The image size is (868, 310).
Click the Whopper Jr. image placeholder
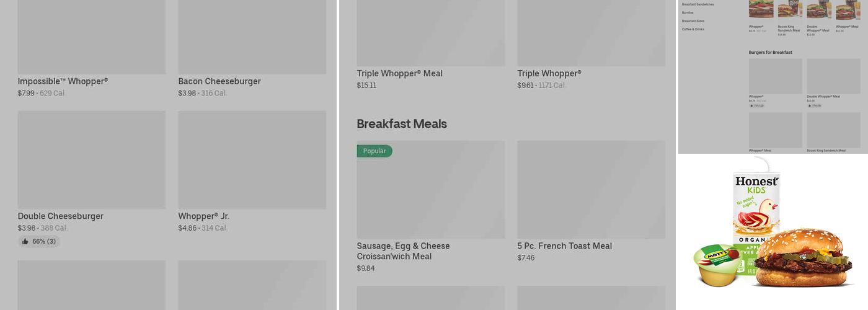tap(252, 159)
